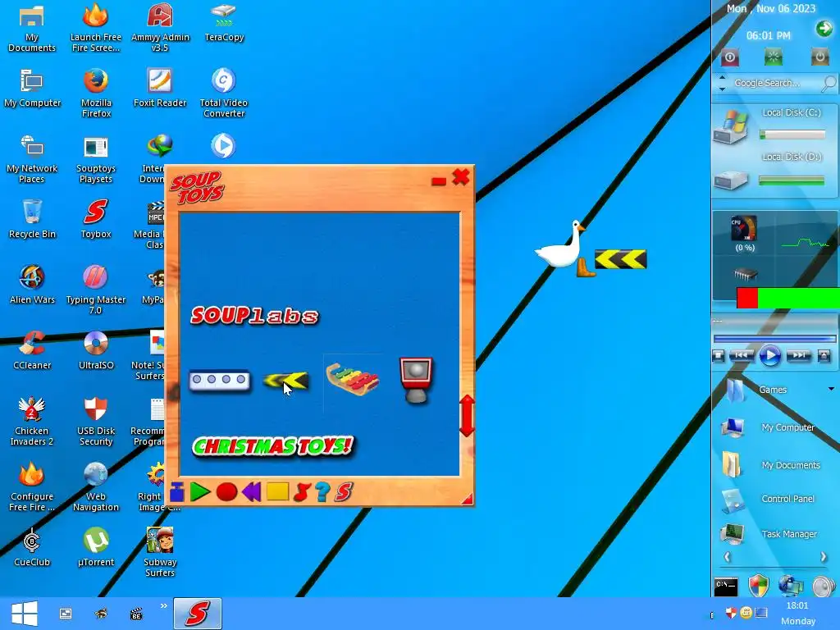Click the Windows Start button
Image resolution: width=840 pixels, height=630 pixels.
click(x=24, y=614)
